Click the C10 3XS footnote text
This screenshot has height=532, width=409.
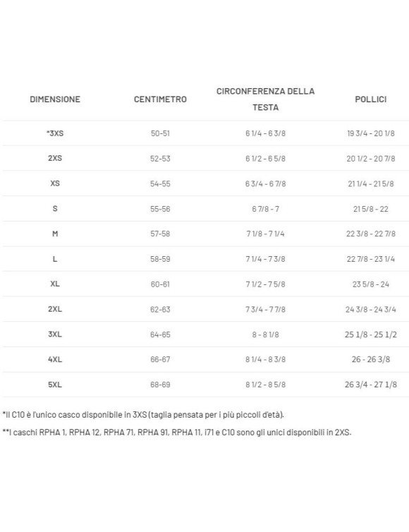[143, 415]
